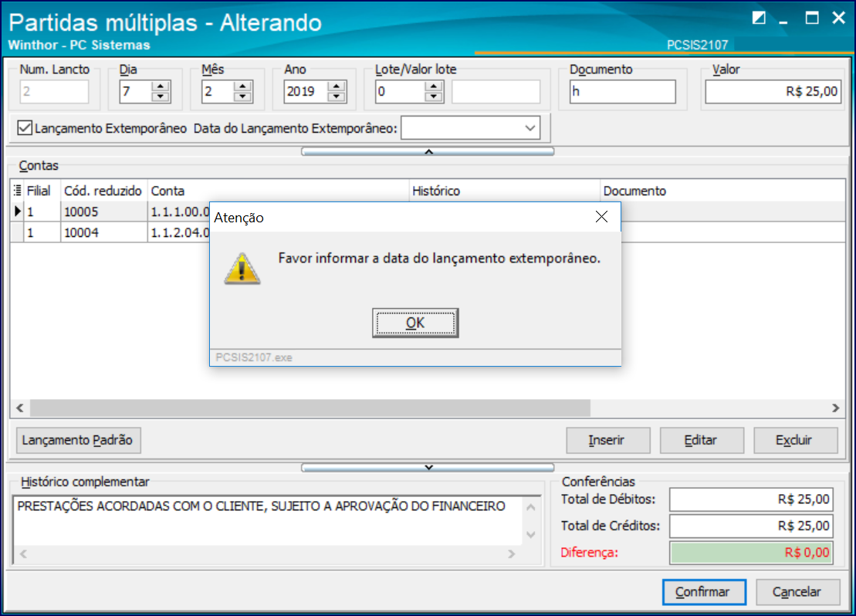Viewport: 856px width, 616px height.
Task: Click the Valor field showing R$ 25,00
Action: (773, 91)
